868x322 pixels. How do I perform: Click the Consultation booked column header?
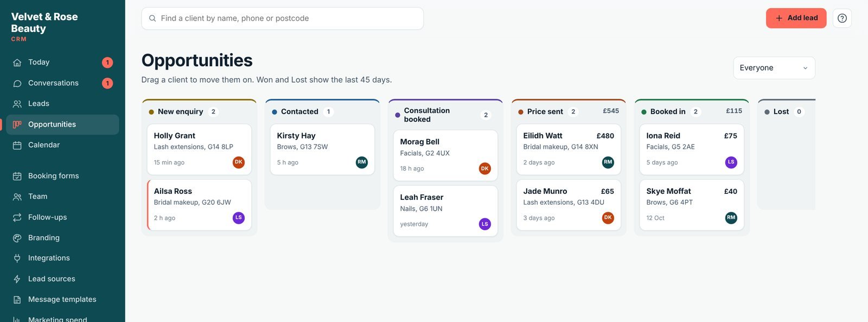445,115
